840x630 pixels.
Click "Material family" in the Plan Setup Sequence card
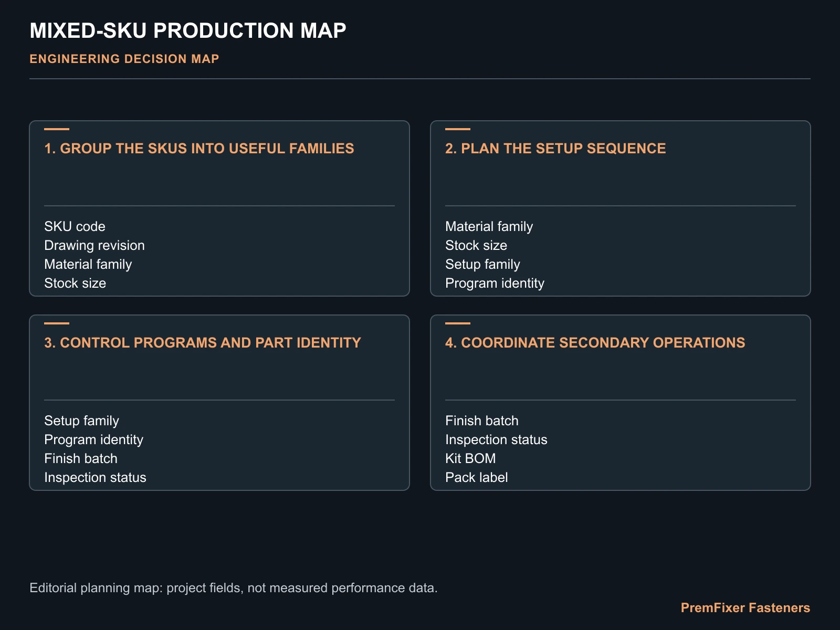(x=489, y=226)
